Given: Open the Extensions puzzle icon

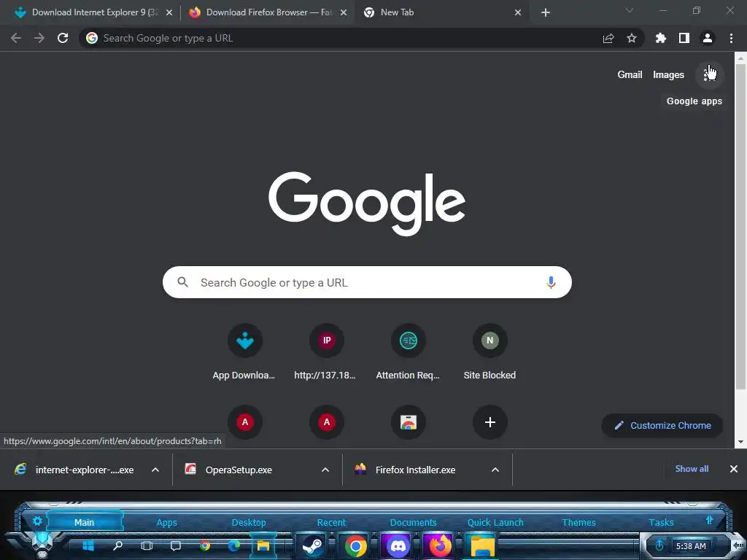Looking at the screenshot, I should tap(661, 38).
